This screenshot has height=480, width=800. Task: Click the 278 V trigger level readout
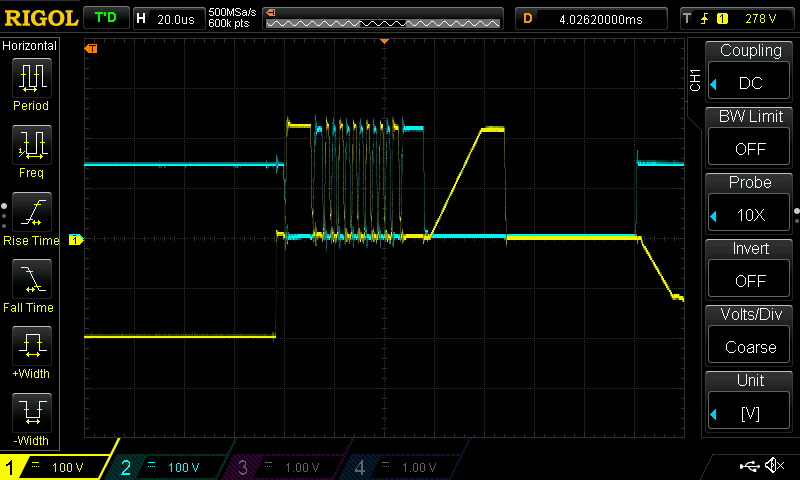[760, 19]
